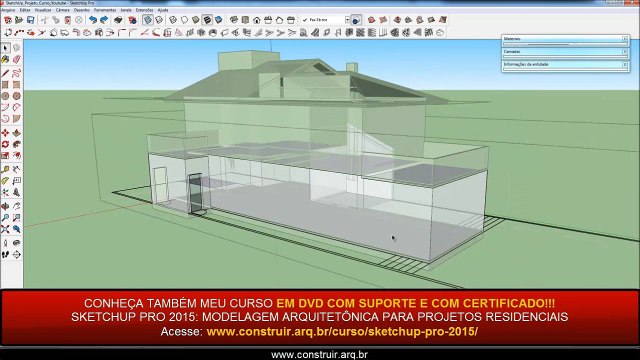Image resolution: width=640 pixels, height=360 pixels.
Task: Enable Shaded face style
Action: [196, 20]
